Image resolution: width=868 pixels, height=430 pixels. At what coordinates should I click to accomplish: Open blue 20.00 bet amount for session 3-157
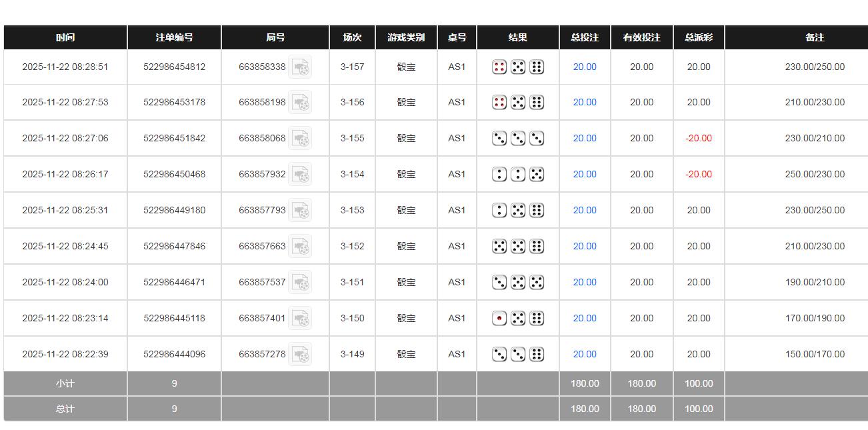585,67
